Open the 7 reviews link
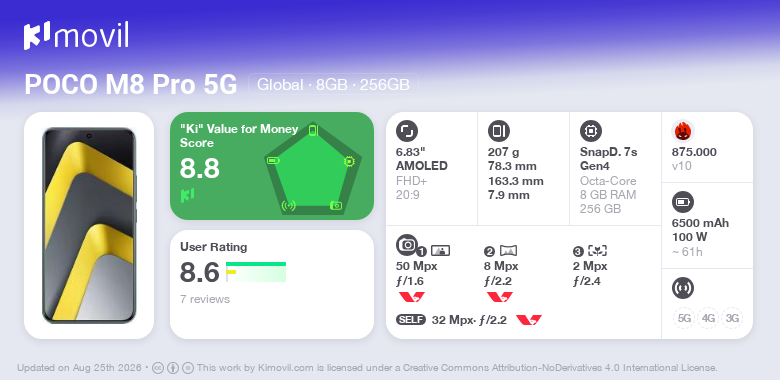Screen dimensions: 780x380 [x=205, y=299]
